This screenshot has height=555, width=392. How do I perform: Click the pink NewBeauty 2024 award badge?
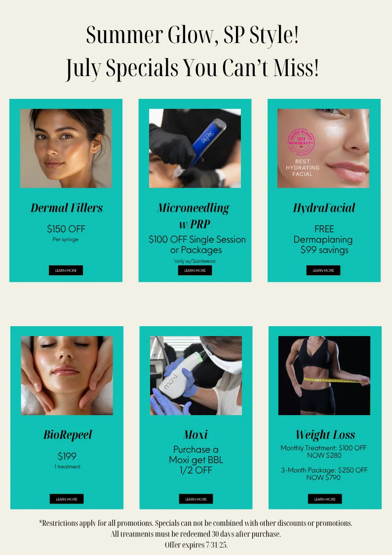coord(301,142)
